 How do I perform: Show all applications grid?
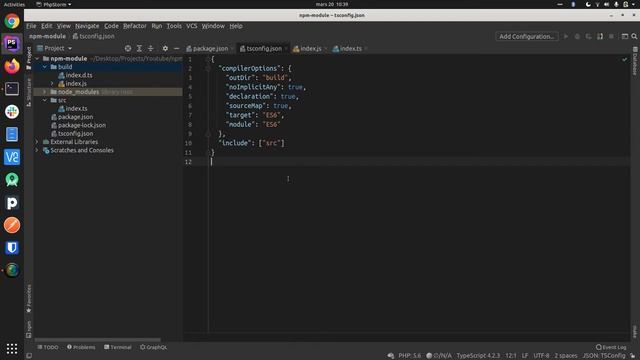tap(12, 348)
